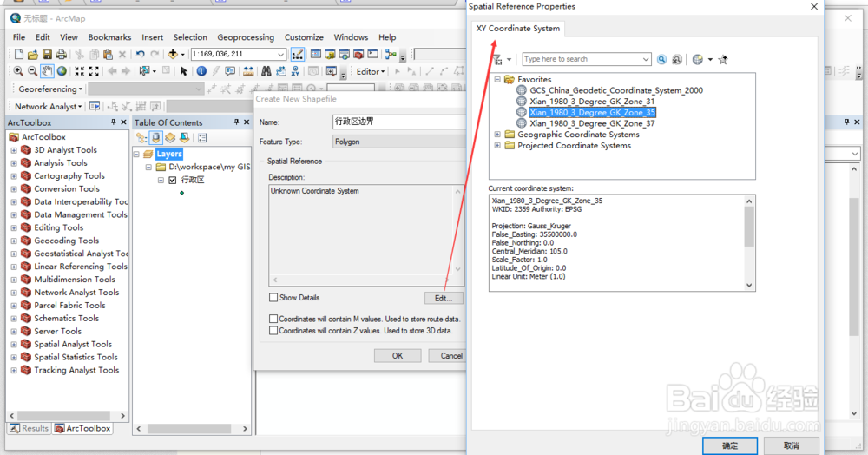Viewport: 868px width, 455px height.
Task: Switch TOC to List By Visibility
Action: (170, 138)
